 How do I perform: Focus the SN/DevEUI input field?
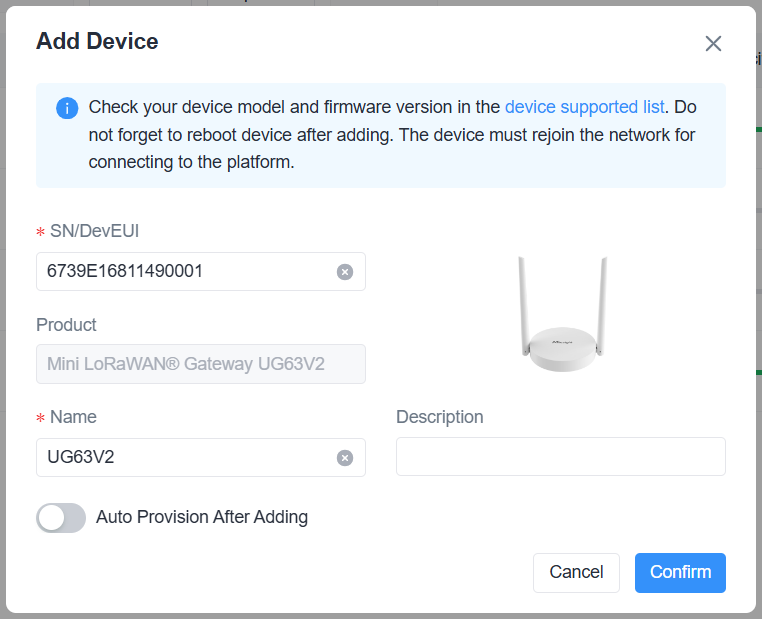click(x=185, y=271)
